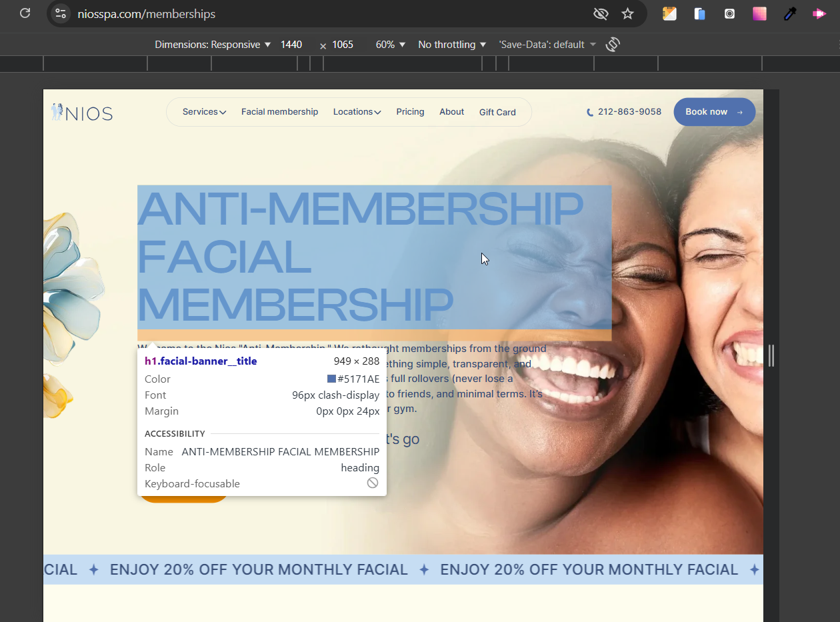Screen dimensions: 840x622
Task: Open the 'Save-Data': default dropdown
Action: pos(547,45)
